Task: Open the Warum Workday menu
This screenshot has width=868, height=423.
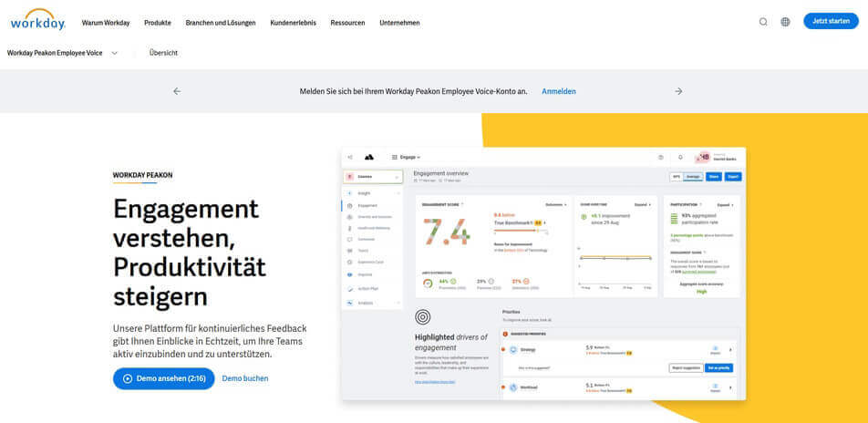Action: pos(106,23)
